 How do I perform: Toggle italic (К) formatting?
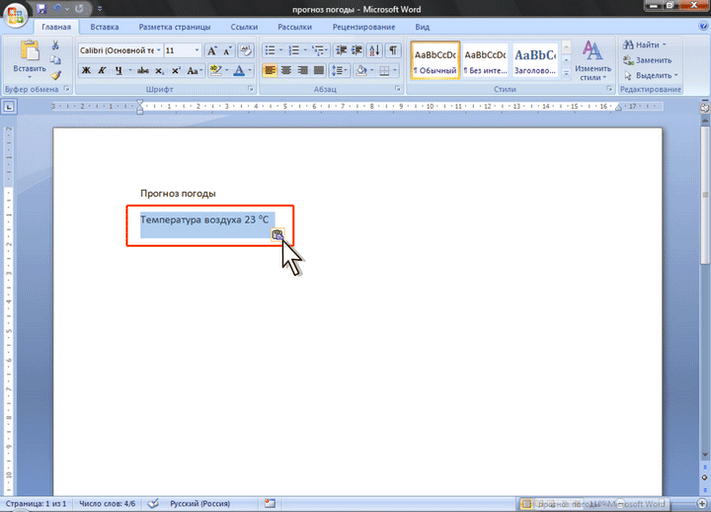point(102,71)
